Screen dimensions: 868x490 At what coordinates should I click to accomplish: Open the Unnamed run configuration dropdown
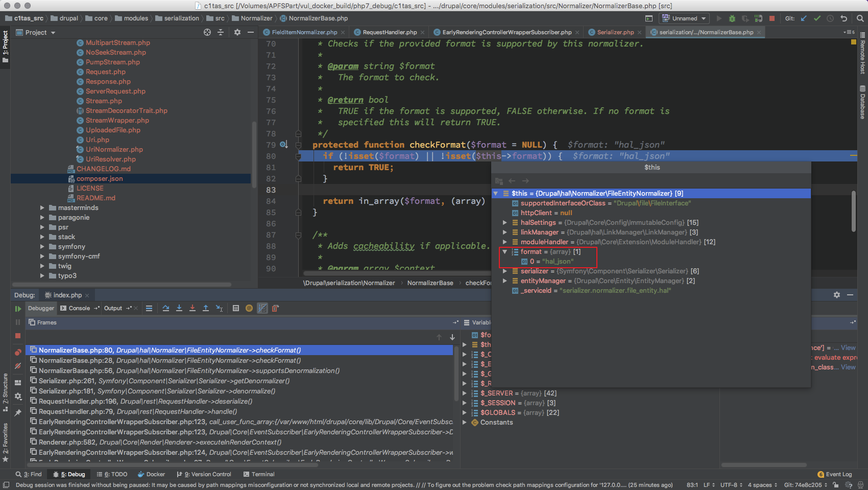(x=684, y=18)
